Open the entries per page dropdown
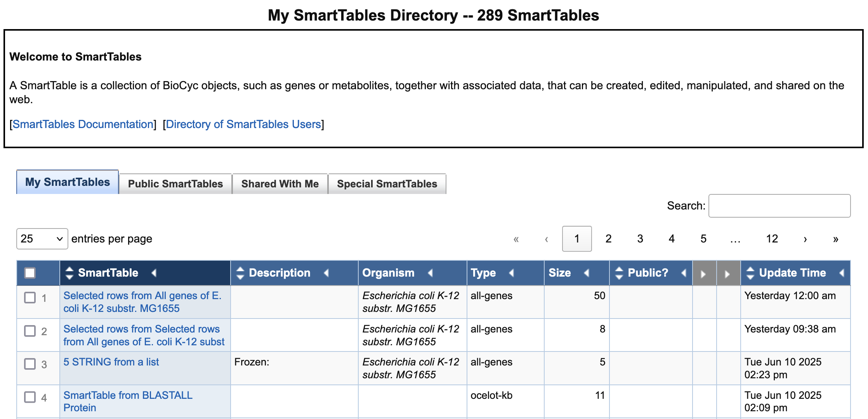Image resolution: width=868 pixels, height=419 pixels. tap(42, 238)
